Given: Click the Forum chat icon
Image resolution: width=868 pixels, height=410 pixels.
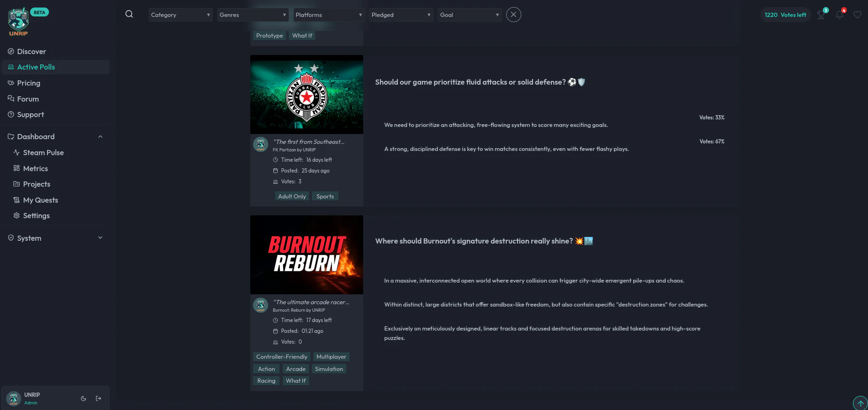Looking at the screenshot, I should (x=11, y=99).
